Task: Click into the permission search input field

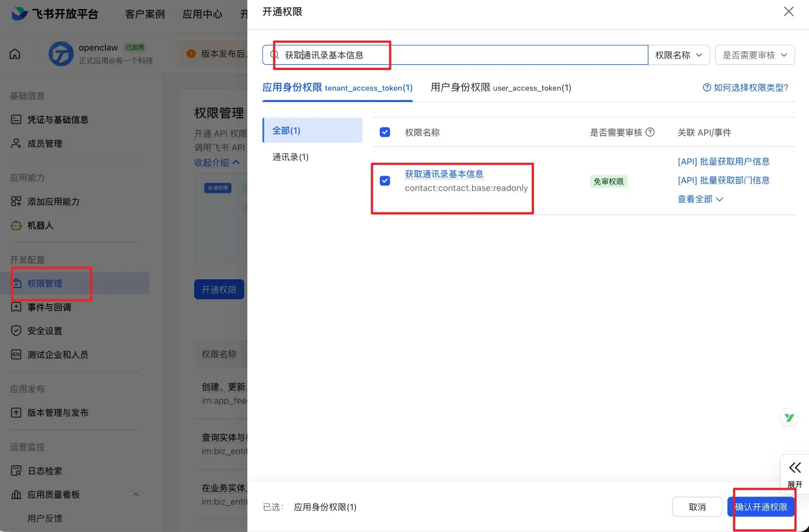Action: pos(463,55)
